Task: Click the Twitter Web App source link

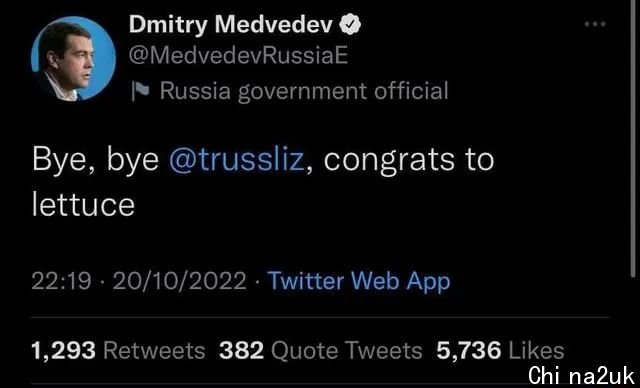Action: (359, 282)
